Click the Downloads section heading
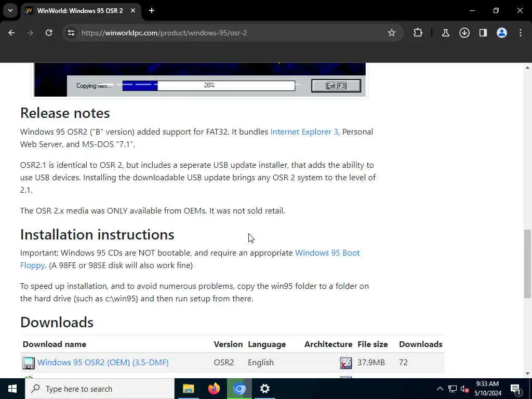Viewport: 532px width, 399px height. pos(57,322)
